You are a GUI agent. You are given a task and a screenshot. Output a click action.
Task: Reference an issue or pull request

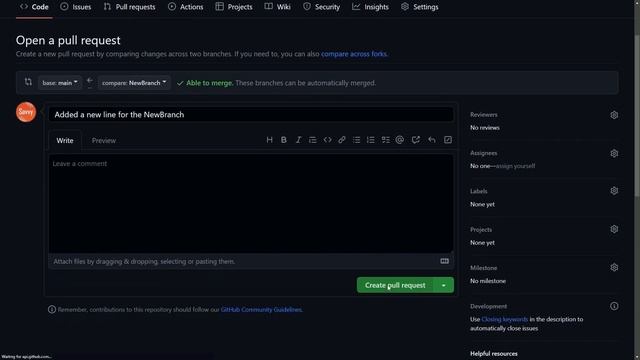416,140
